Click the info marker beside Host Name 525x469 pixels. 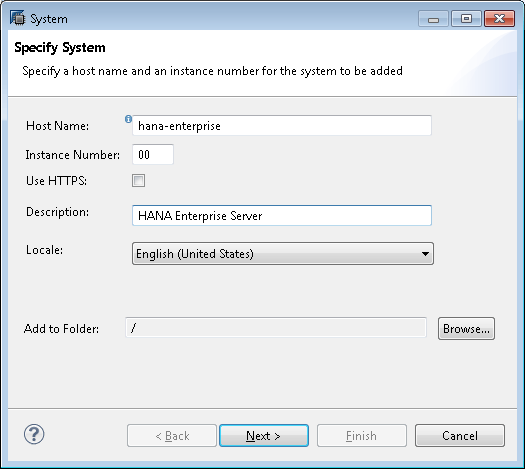(128, 119)
